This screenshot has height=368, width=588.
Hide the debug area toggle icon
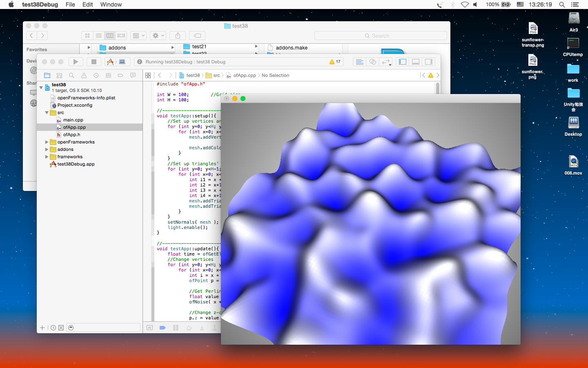pos(150,328)
